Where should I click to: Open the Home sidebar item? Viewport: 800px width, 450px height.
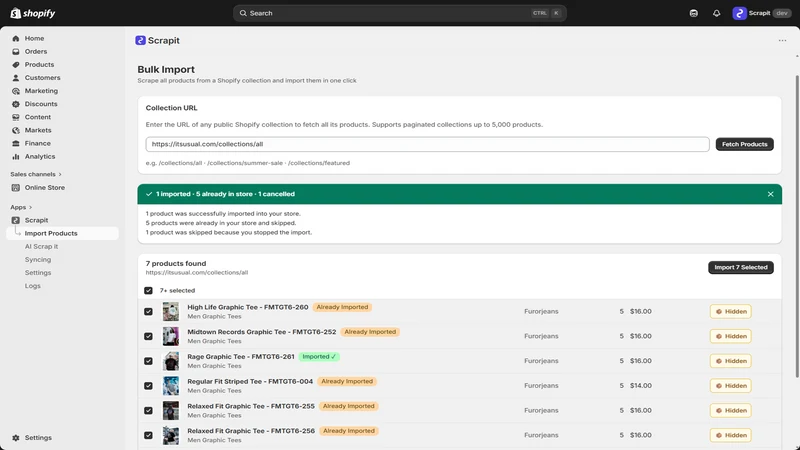tap(34, 38)
